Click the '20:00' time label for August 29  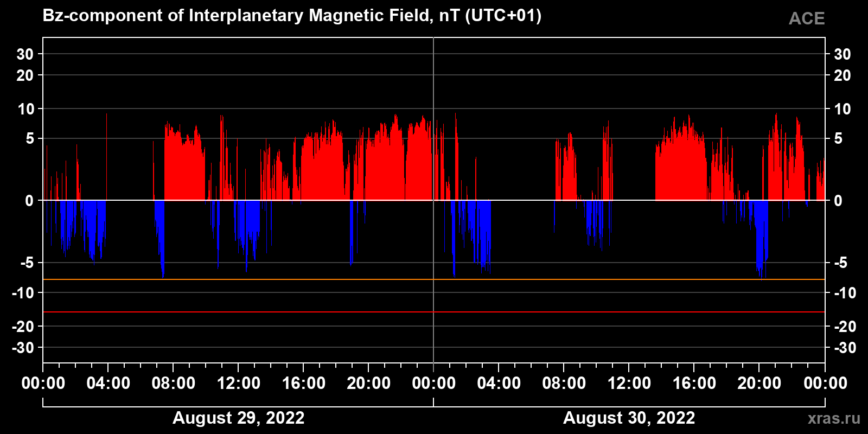[369, 383]
